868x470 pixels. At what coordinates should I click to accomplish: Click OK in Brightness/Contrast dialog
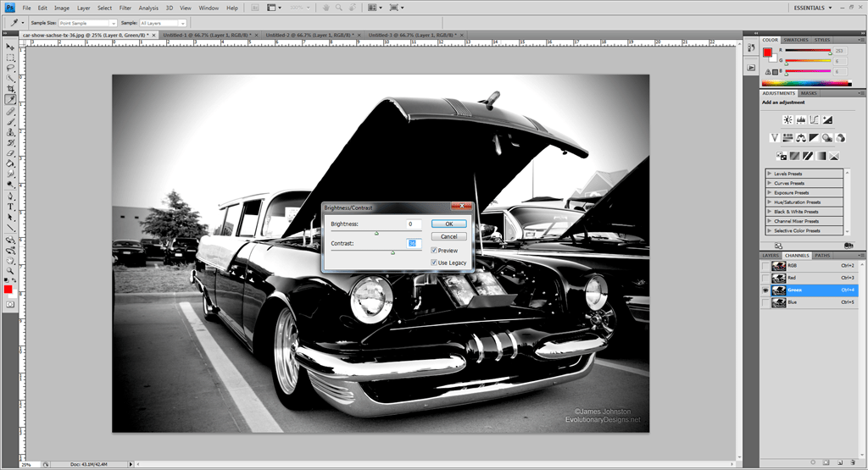click(x=449, y=224)
